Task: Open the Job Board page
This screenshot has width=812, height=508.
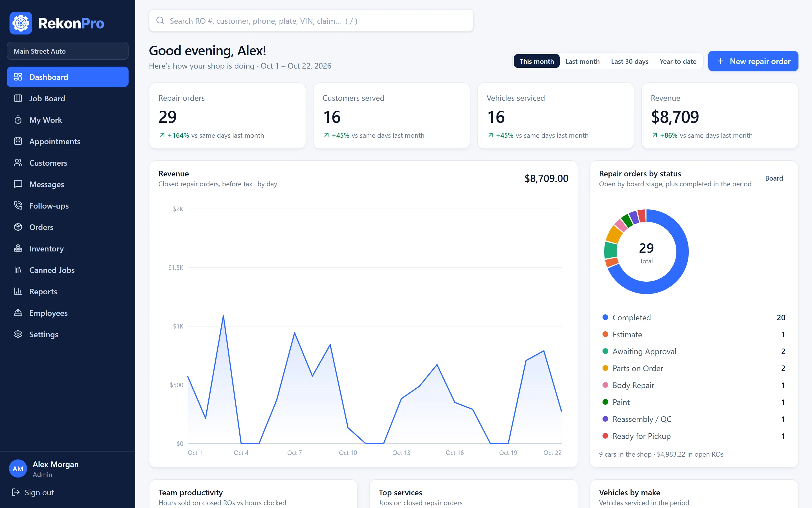Action: [x=67, y=98]
